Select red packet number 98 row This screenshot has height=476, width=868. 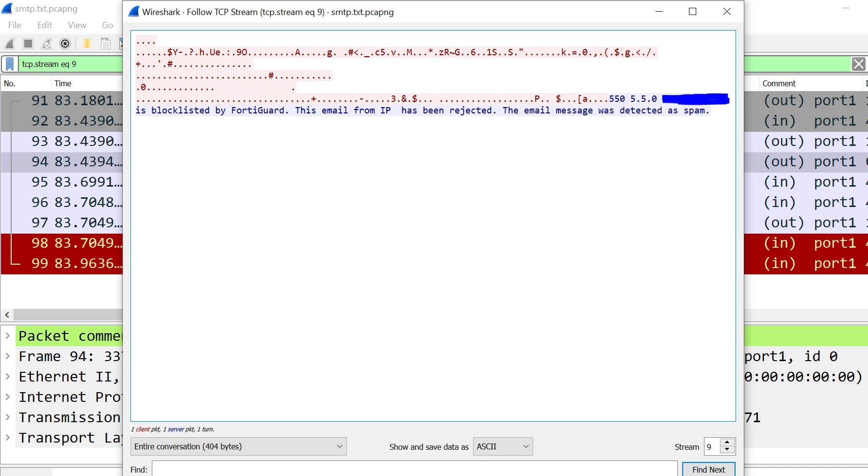click(62, 243)
